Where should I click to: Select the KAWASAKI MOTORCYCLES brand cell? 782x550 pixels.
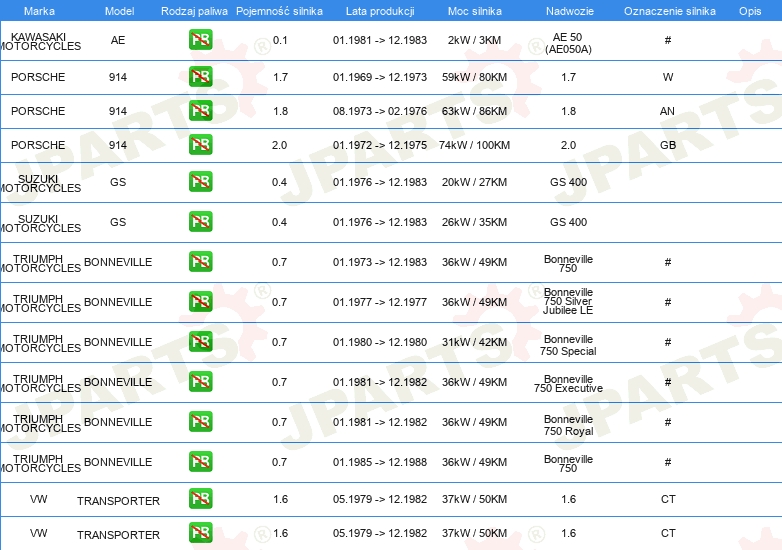[x=40, y=41]
